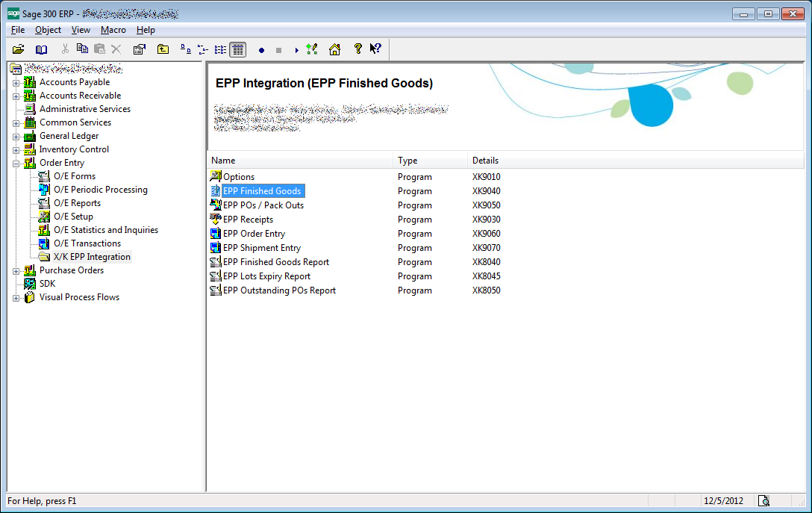Click the XK8045 details cell
812x513 pixels.
(487, 276)
